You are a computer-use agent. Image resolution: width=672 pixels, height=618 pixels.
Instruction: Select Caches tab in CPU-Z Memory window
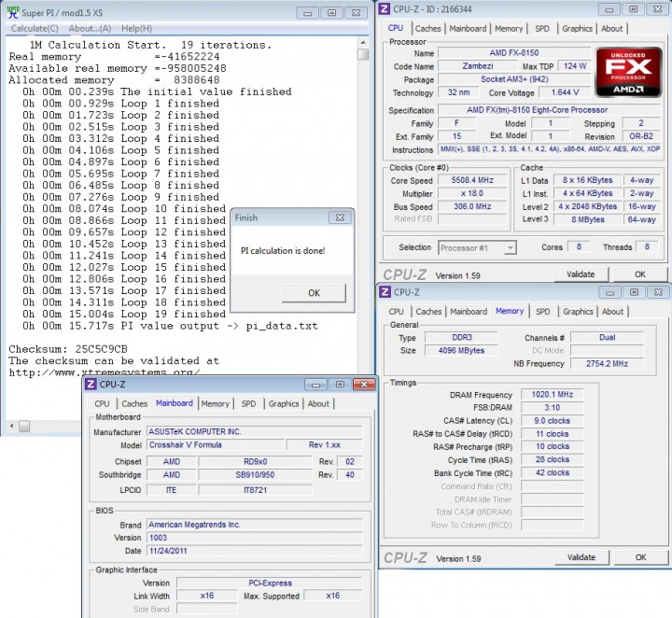428,312
